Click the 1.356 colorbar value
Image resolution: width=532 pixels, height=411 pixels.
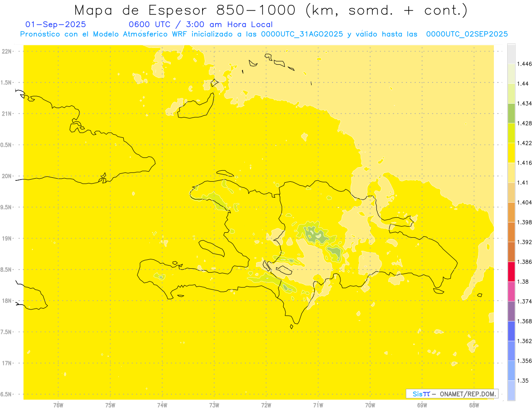point(524,361)
